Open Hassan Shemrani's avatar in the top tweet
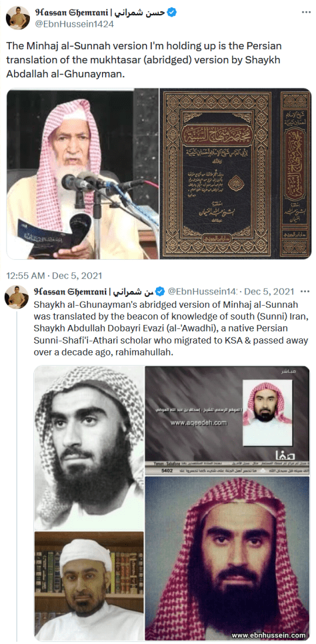The height and width of the screenshot is (644, 316). pyautogui.click(x=18, y=18)
